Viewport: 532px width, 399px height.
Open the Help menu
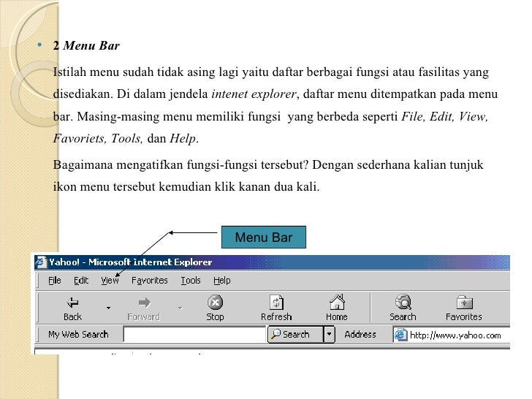(222, 281)
